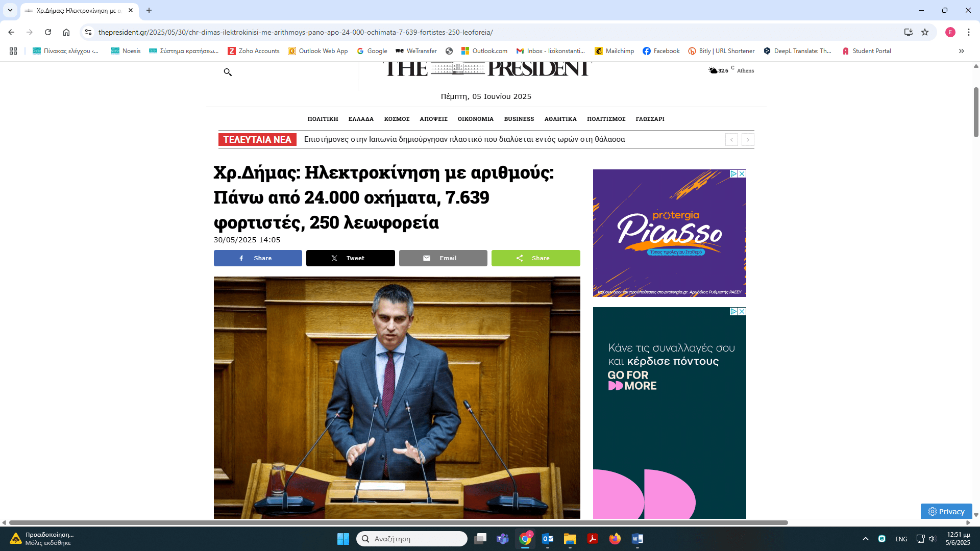Image resolution: width=980 pixels, height=551 pixels.
Task: Close the Protergia Picasso ad
Action: [742, 174]
